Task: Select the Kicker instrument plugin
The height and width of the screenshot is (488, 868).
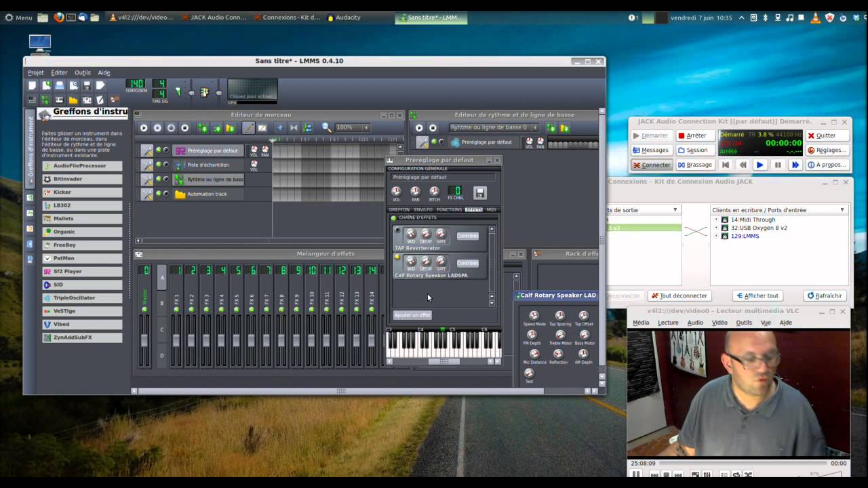Action: pyautogui.click(x=82, y=192)
